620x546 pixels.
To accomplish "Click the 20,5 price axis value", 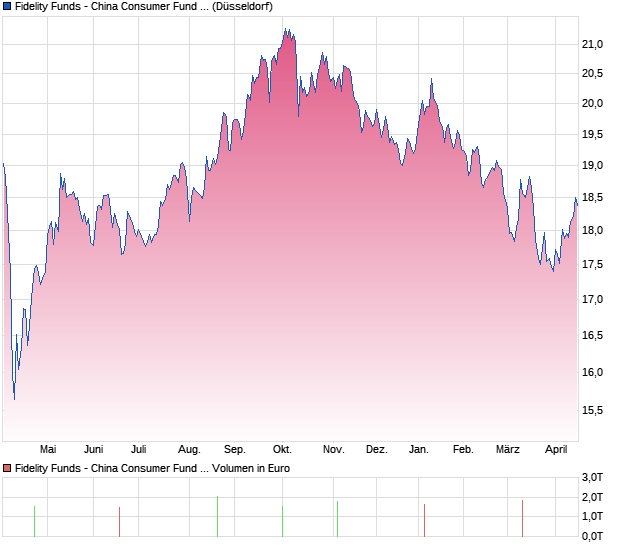I will [592, 74].
